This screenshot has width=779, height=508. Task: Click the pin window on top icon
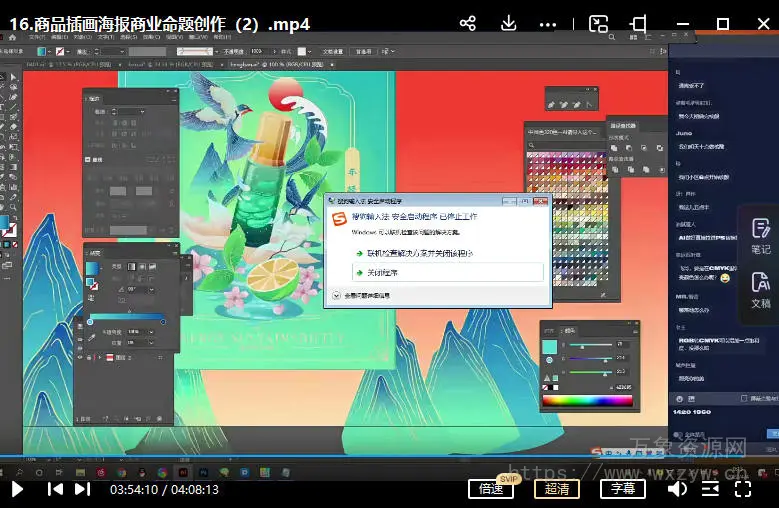tap(638, 24)
